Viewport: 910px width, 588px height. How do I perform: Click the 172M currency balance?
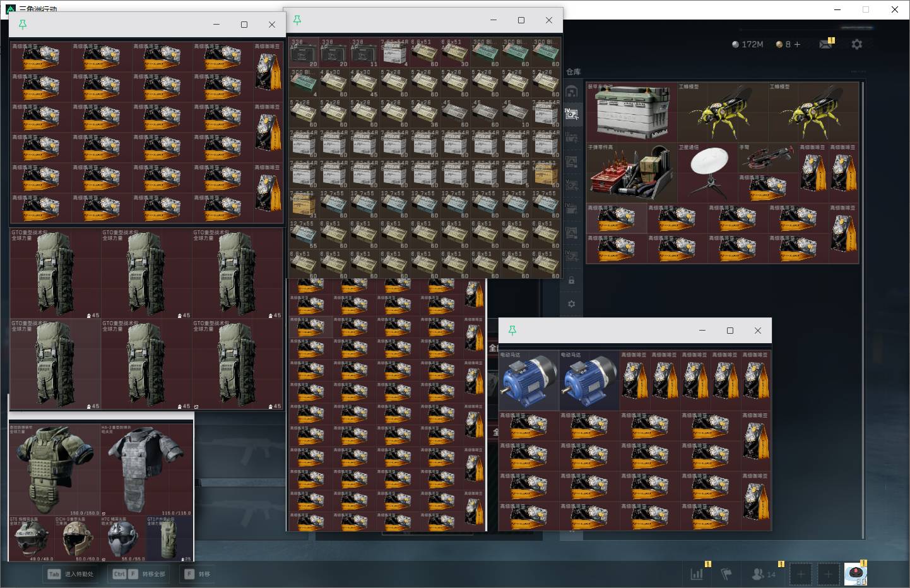[x=747, y=44]
